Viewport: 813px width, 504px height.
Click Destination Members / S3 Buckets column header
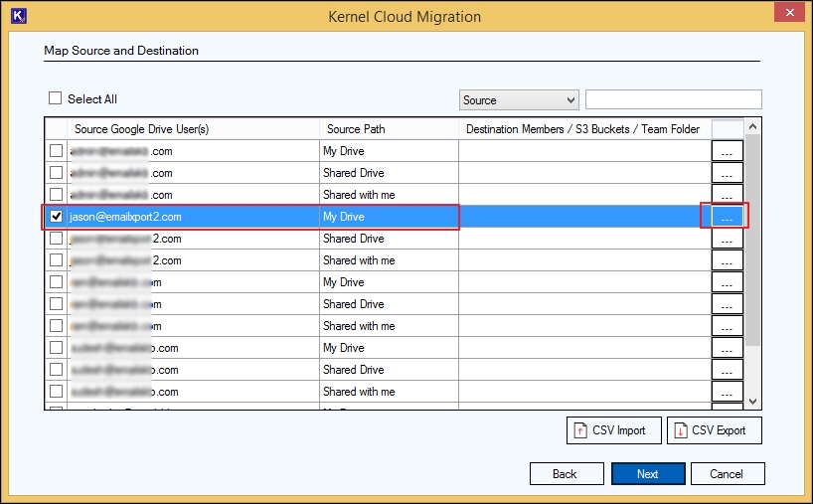pyautogui.click(x=584, y=129)
